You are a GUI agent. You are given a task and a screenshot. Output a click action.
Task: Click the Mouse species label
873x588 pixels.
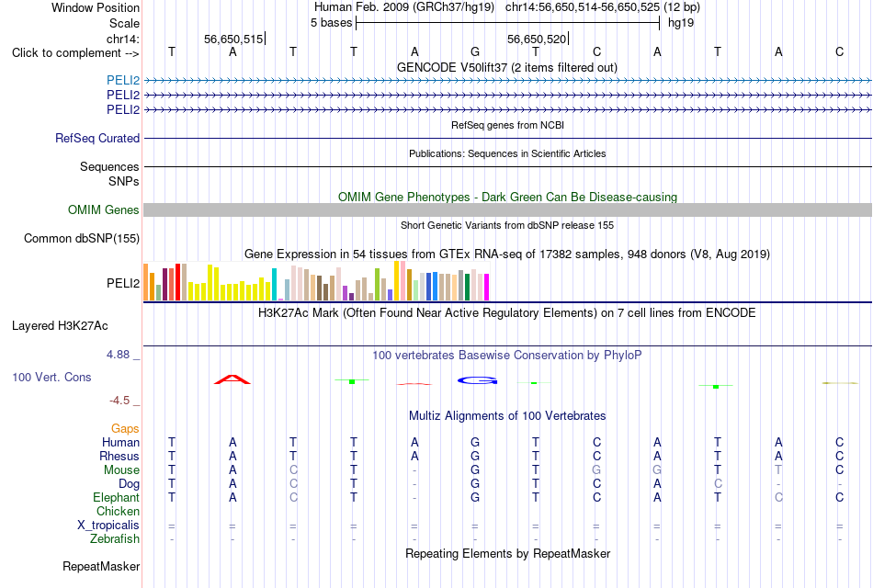[121, 470]
